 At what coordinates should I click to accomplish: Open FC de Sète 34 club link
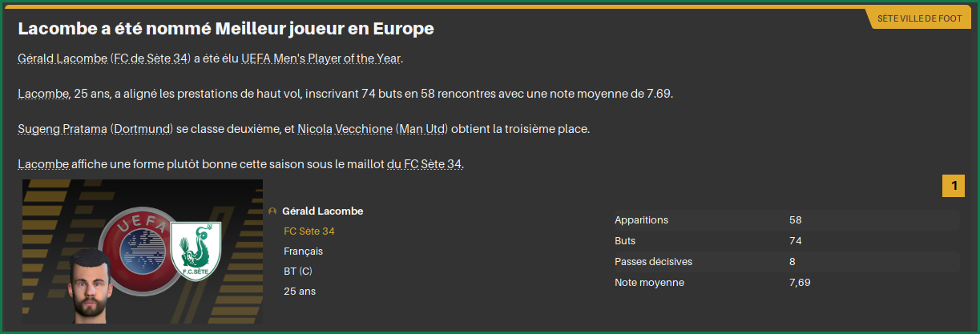tap(151, 58)
